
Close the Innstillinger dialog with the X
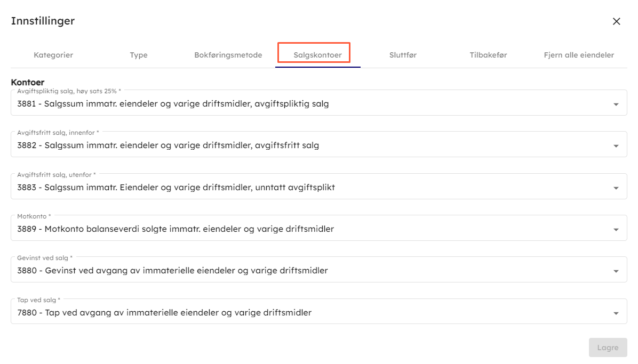click(616, 21)
